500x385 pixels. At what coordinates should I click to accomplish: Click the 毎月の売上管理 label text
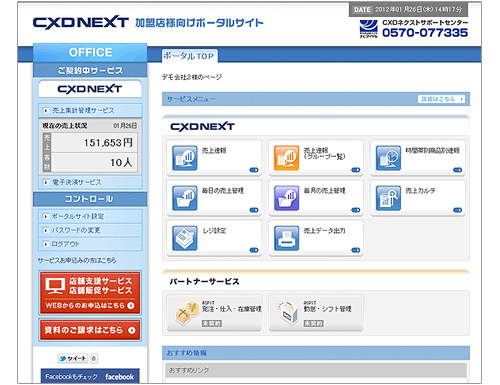324,190
